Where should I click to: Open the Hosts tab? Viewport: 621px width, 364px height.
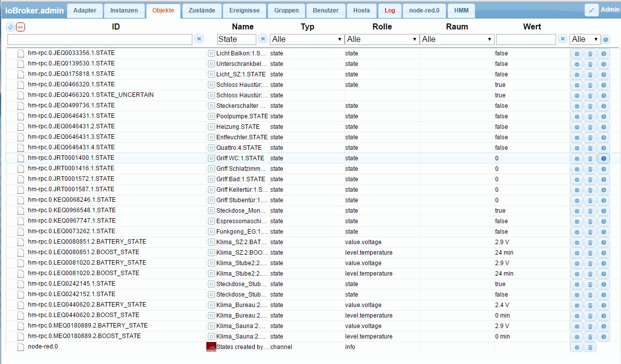362,10
